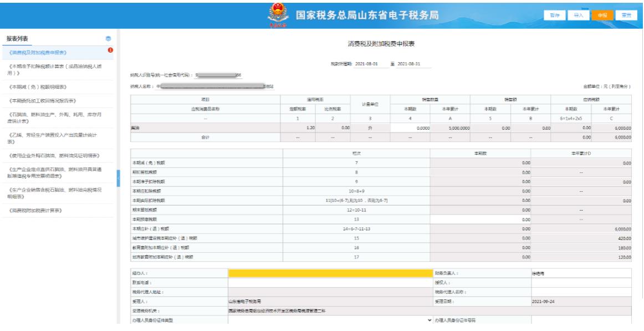Open 《本期委托加工收回情况报告表》
The image size is (644, 331).
coord(42,101)
